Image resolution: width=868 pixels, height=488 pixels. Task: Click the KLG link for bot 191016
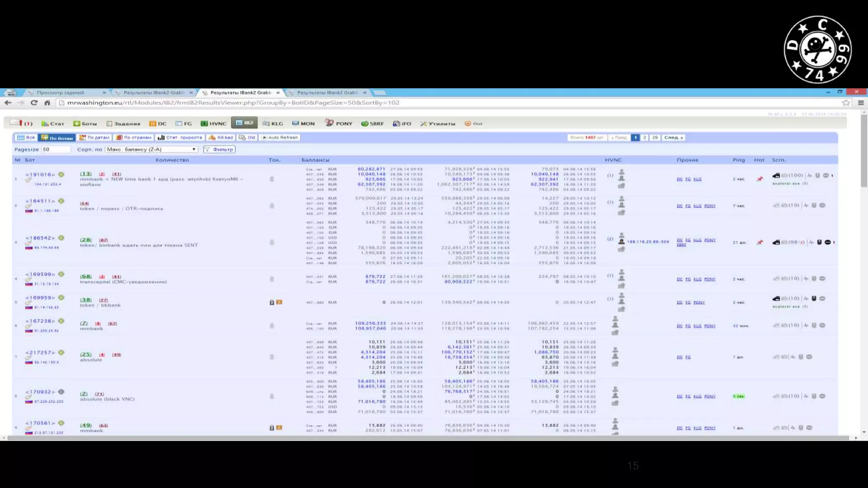pos(697,179)
